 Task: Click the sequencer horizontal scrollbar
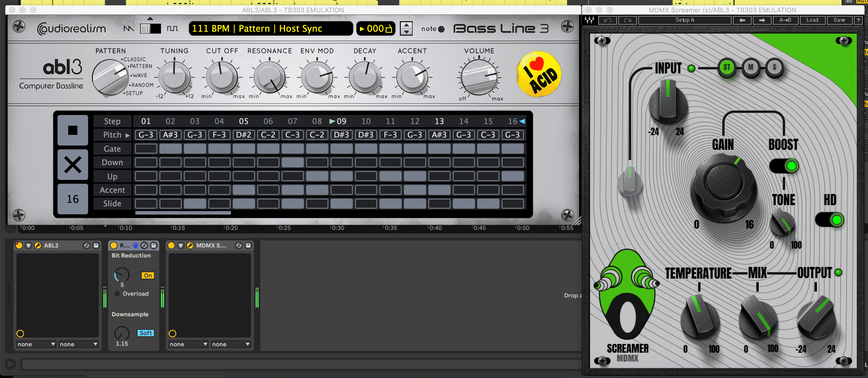[183, 213]
